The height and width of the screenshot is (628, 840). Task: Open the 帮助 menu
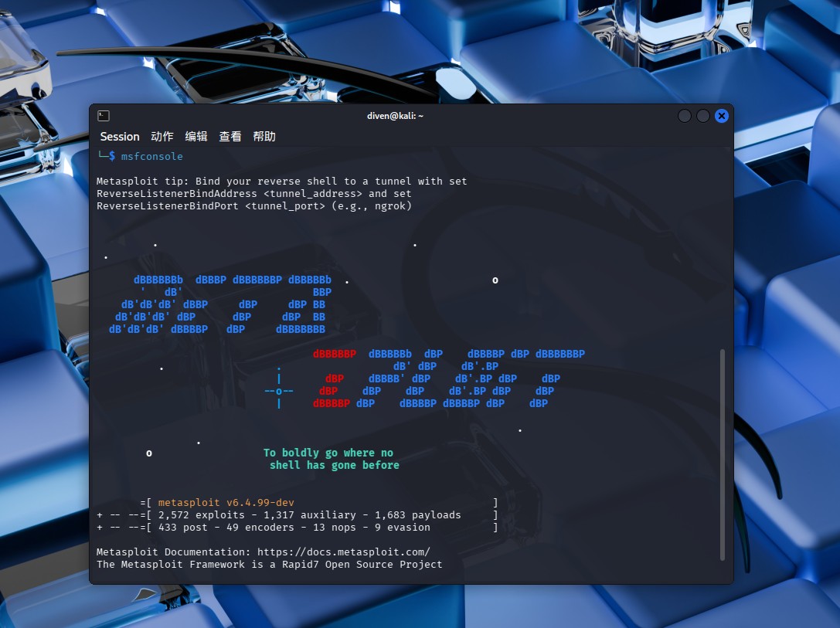pos(264,137)
